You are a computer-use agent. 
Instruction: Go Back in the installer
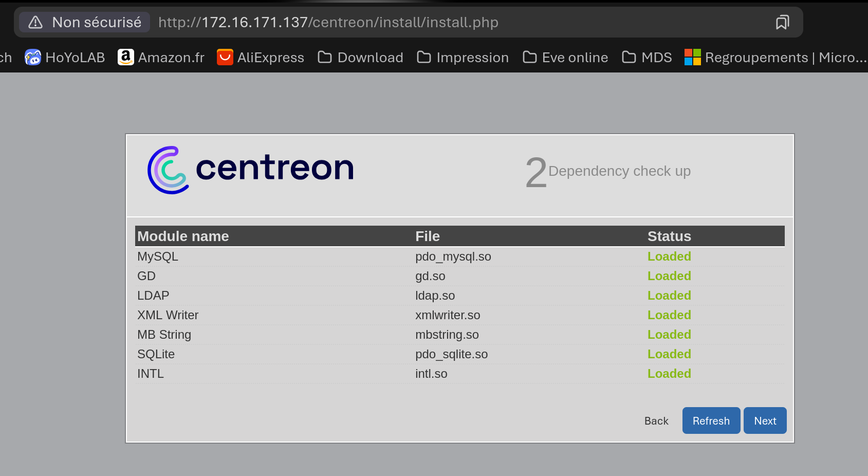coord(656,421)
